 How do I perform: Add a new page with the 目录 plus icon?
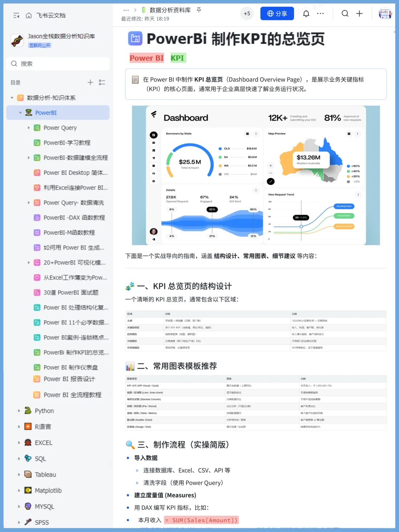[90, 82]
